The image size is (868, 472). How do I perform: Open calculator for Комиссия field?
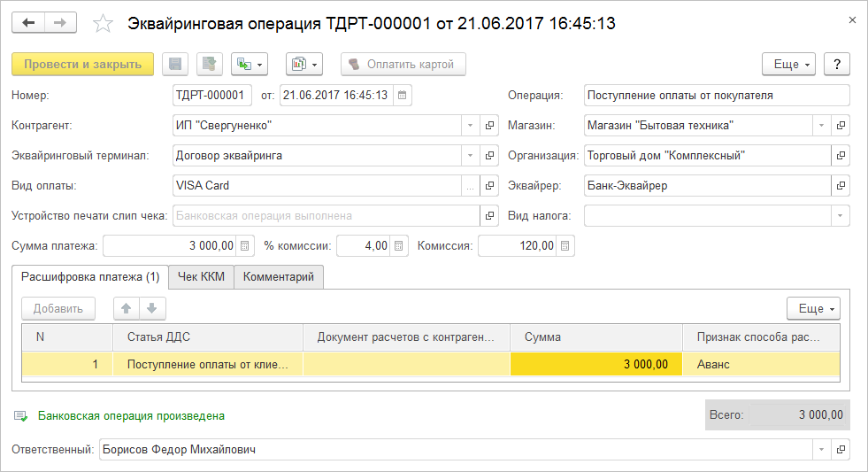pos(566,245)
